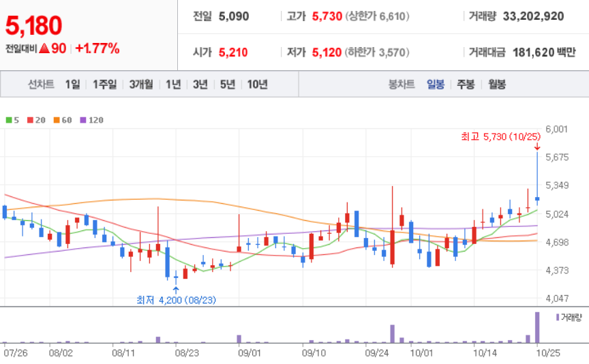The width and height of the screenshot is (589, 364).
Task: Click the 5,675 price axis label
Action: coord(557,157)
